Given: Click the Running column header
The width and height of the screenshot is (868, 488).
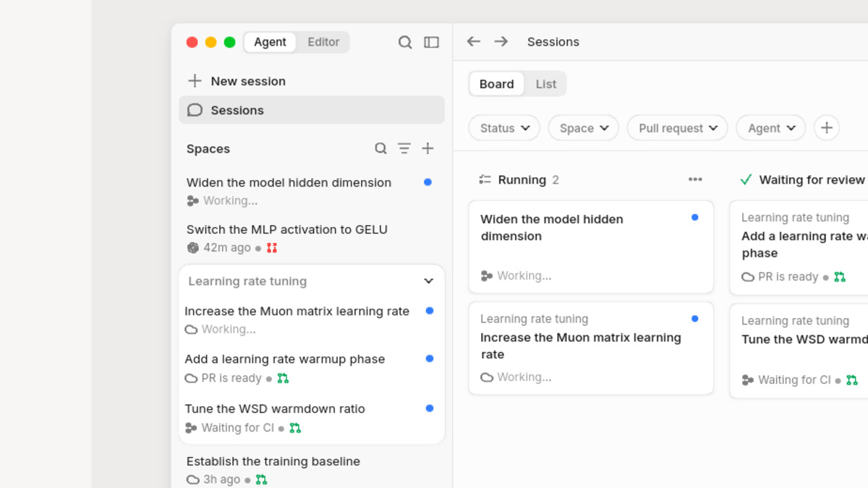Looking at the screenshot, I should [522, 179].
